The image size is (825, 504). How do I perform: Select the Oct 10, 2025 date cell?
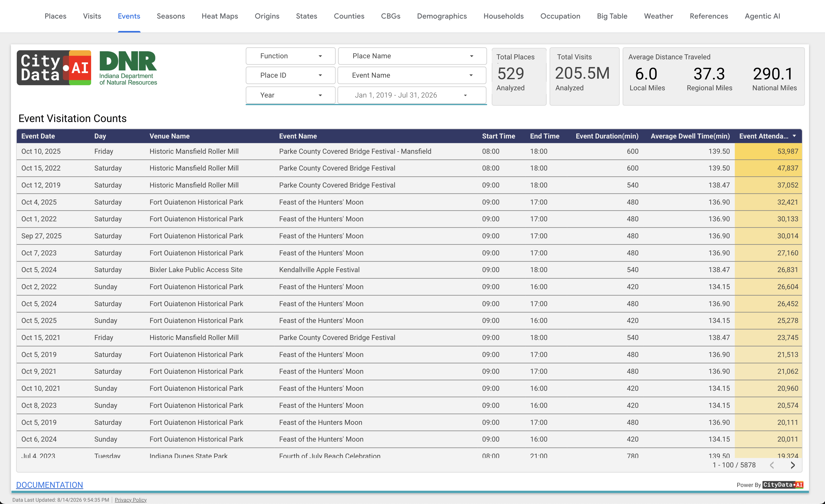coord(41,151)
